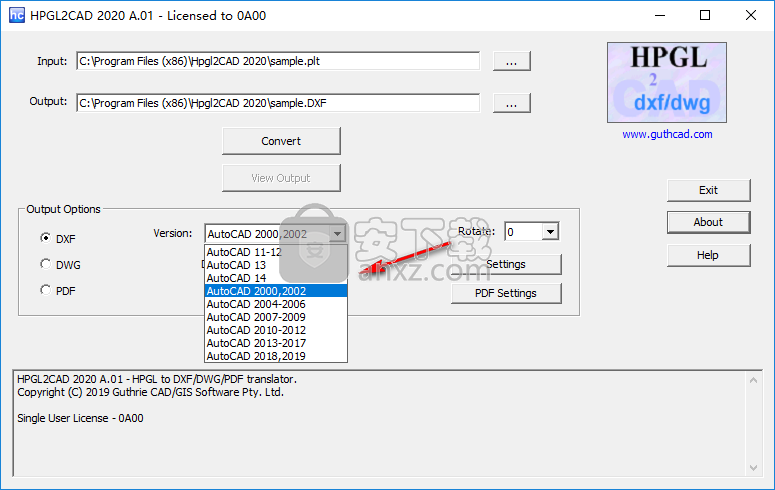This screenshot has width=775, height=490.
Task: Click the log scrollbar up arrow
Action: (x=753, y=380)
